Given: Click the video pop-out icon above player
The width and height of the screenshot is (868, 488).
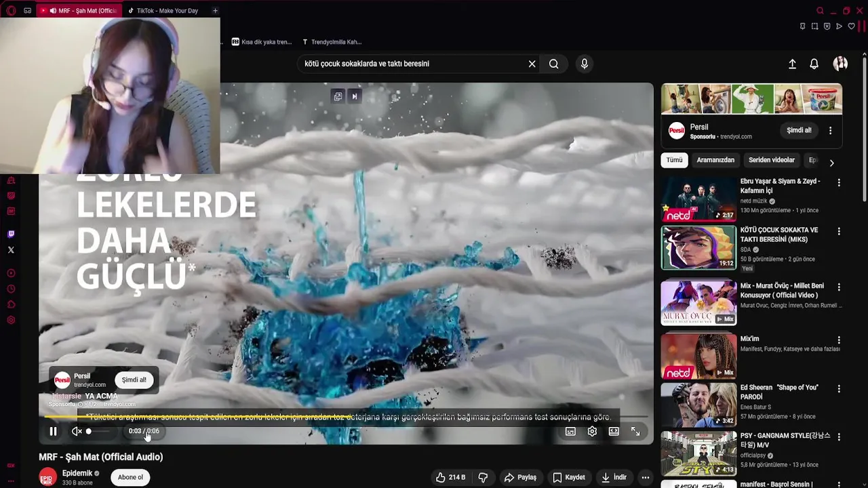Looking at the screenshot, I should pyautogui.click(x=338, y=96).
